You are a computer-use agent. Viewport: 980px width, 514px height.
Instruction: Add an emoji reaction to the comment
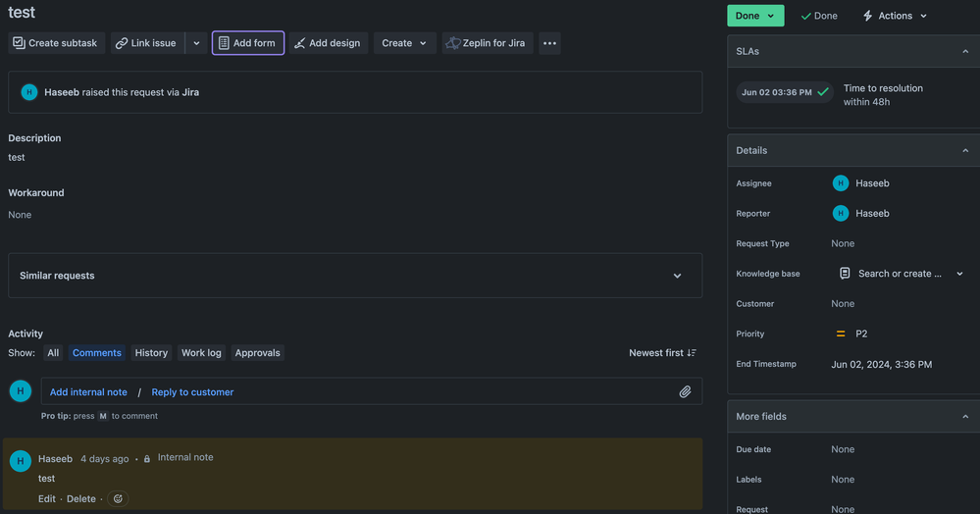click(x=118, y=499)
